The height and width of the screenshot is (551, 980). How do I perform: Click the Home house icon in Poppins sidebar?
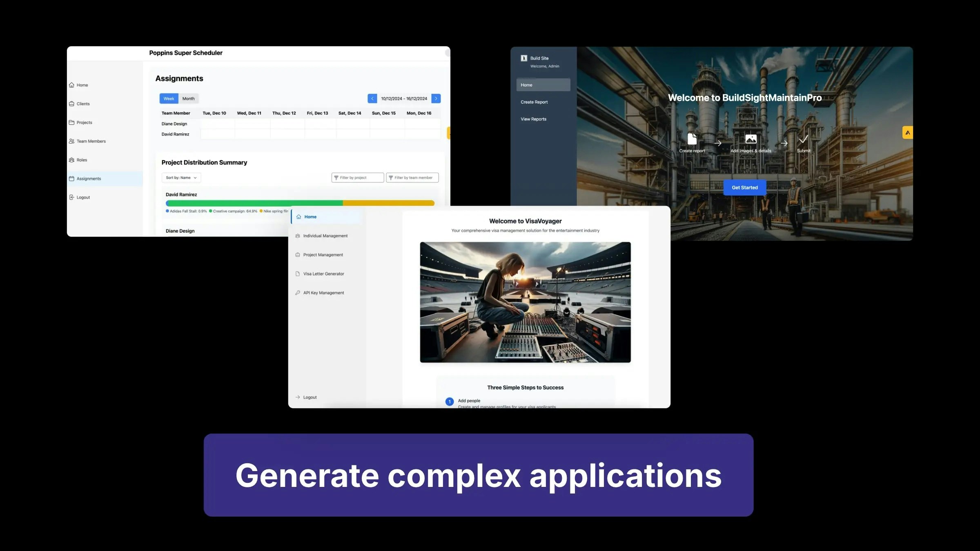pos(72,85)
